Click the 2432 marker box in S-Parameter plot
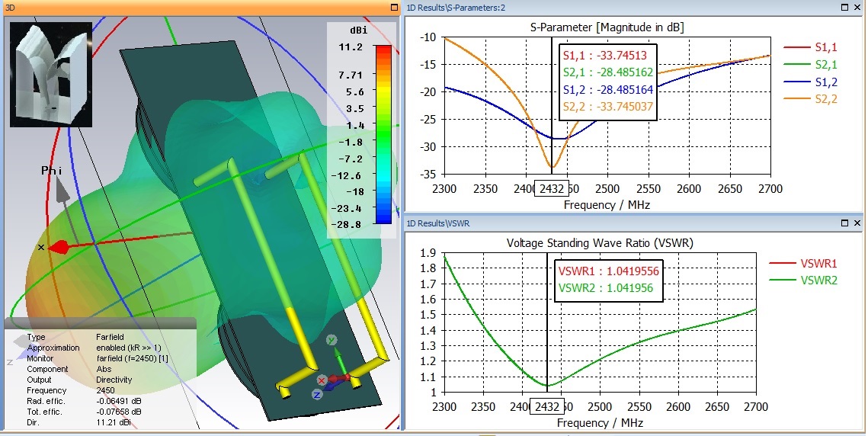This screenshot has height=436, width=868. click(x=551, y=188)
